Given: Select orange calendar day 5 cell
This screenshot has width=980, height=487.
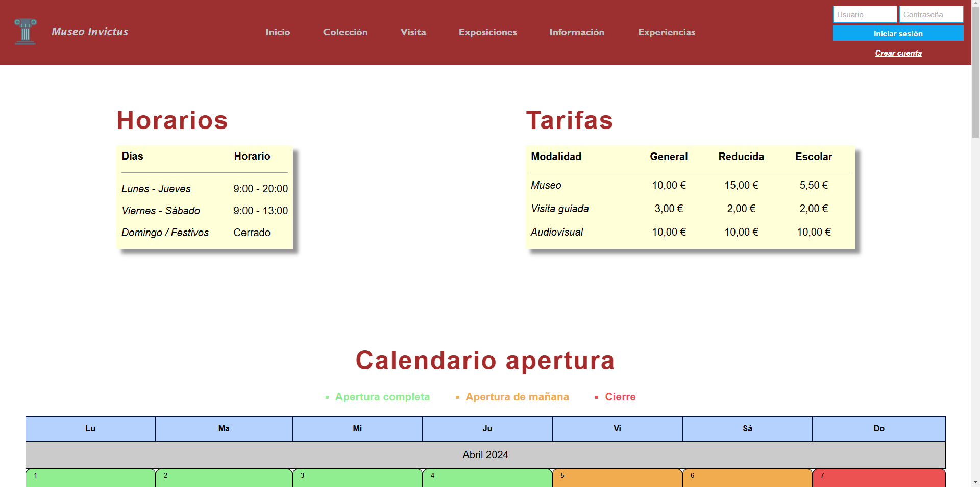Looking at the screenshot, I should [x=617, y=478].
